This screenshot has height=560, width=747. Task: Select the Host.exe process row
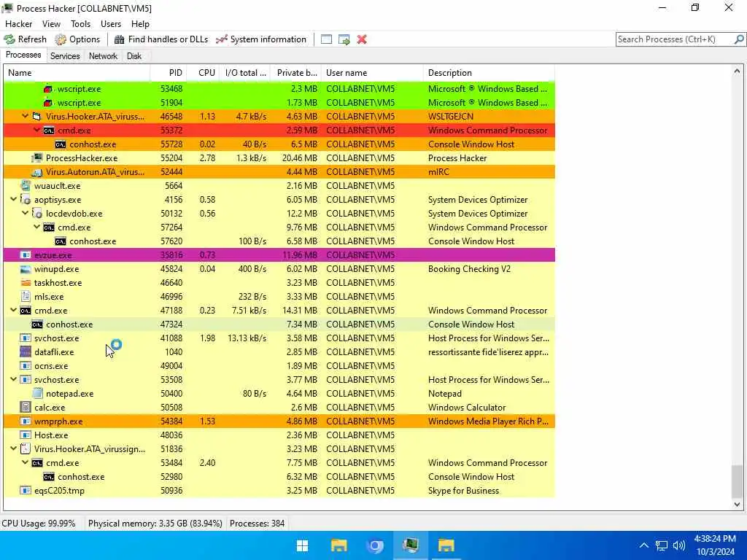279,435
